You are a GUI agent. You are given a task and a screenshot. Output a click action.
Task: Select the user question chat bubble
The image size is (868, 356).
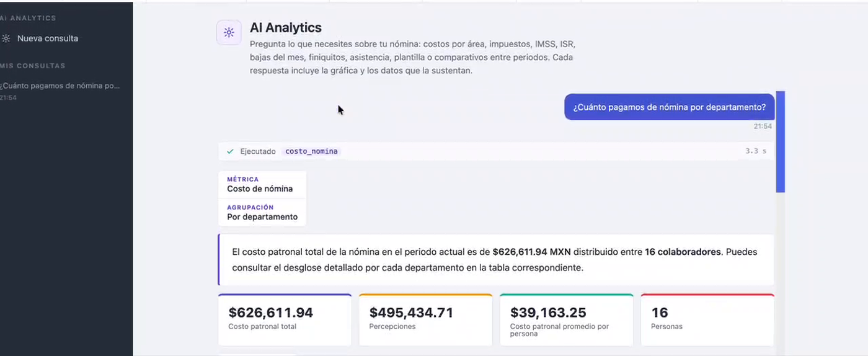coord(670,107)
